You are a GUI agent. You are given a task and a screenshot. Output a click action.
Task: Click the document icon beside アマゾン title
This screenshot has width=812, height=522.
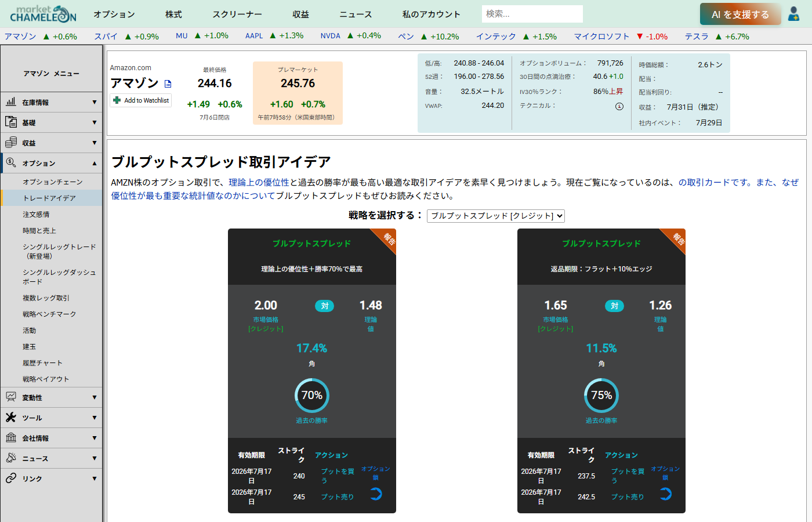pos(168,84)
